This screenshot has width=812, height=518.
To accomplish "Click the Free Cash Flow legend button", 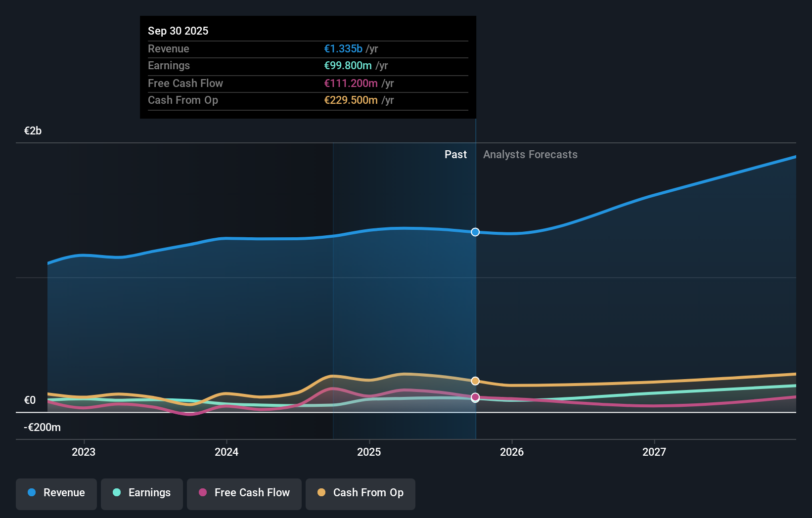I will pos(244,493).
